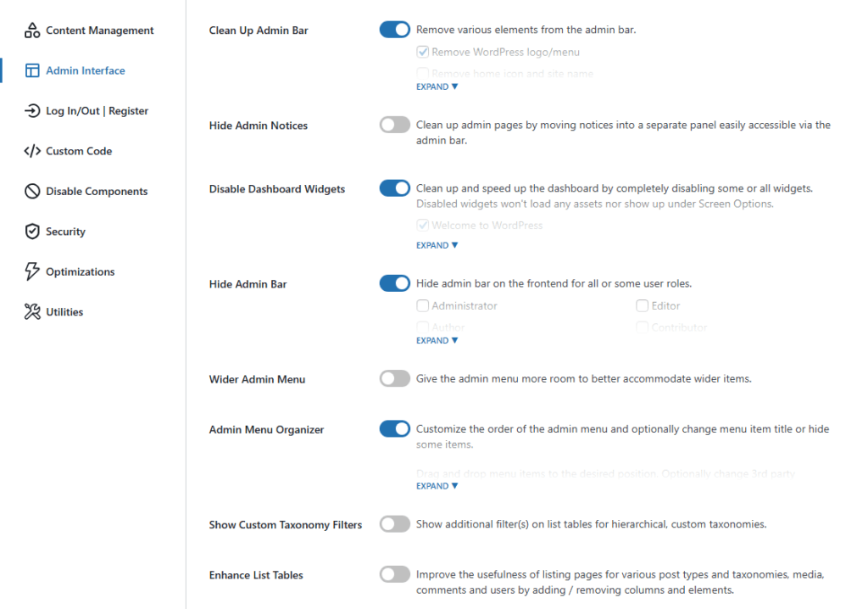Uncheck Remove WordPress logo/menu checkbox
Screen dimensions: 868x609
point(423,52)
